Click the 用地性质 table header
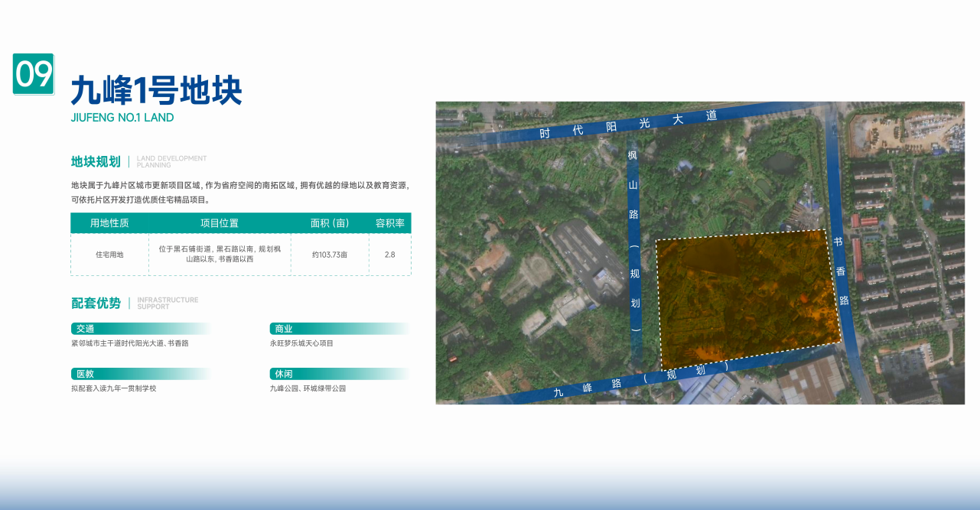The width and height of the screenshot is (980, 510). [109, 223]
